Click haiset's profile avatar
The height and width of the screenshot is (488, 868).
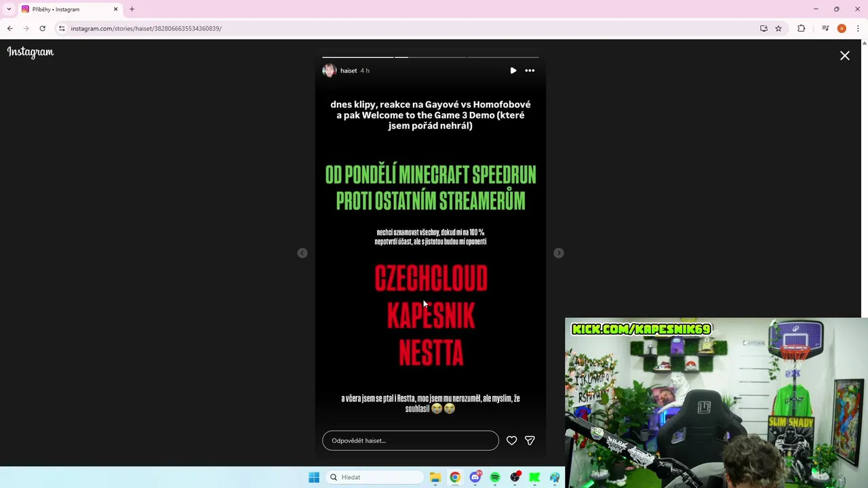pos(330,70)
